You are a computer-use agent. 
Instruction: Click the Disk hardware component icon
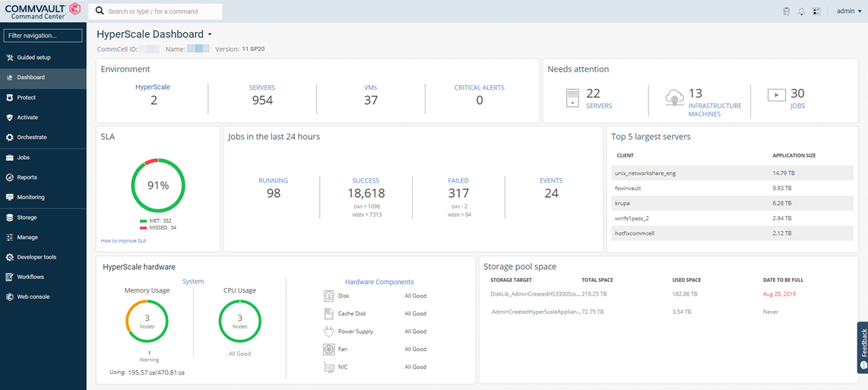tap(329, 296)
